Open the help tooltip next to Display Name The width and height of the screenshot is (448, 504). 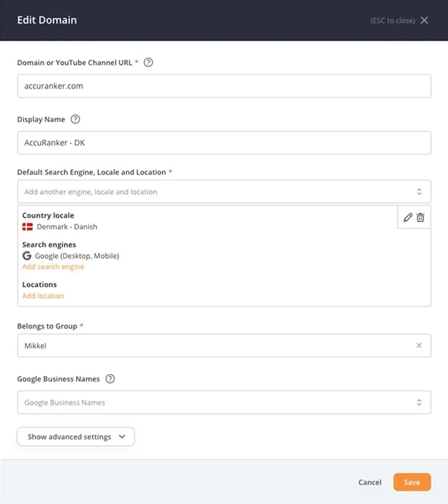coord(75,119)
